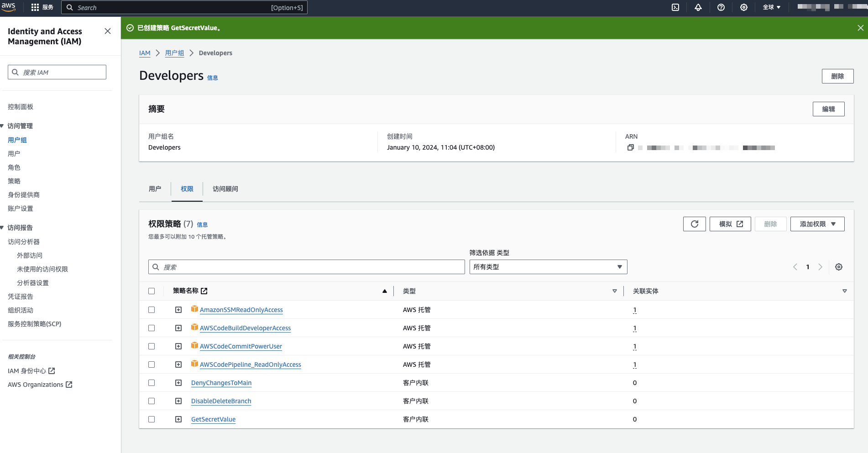868x453 pixels.
Task: Open 控制面板 in the sidebar
Action: [21, 107]
